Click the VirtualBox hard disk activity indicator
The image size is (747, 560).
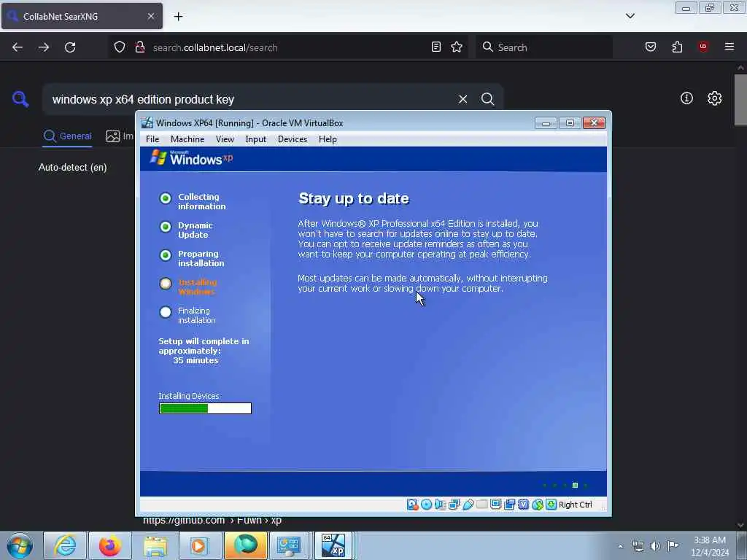point(413,505)
